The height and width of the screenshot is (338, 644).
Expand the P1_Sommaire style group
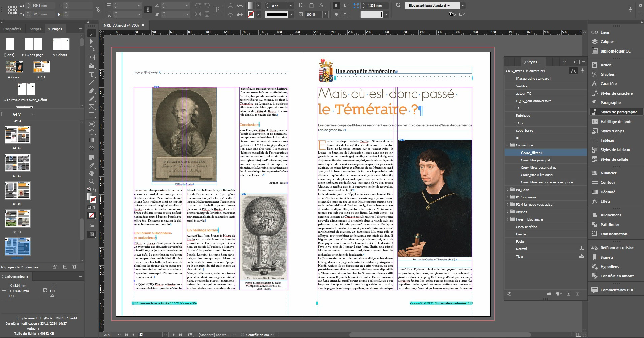coord(507,197)
